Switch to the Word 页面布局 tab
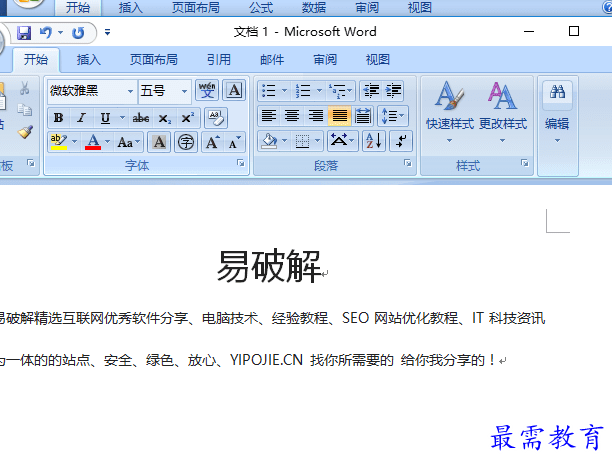 153,60
